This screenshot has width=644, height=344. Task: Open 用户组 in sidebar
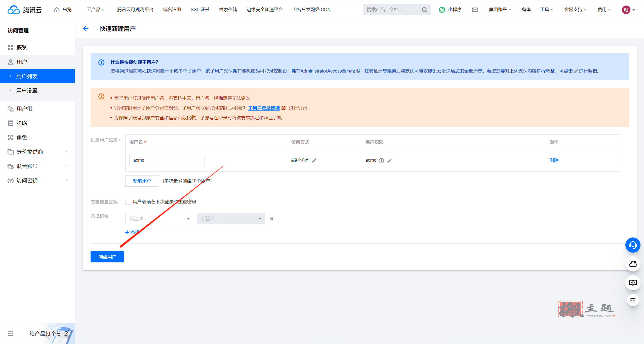click(x=37, y=109)
